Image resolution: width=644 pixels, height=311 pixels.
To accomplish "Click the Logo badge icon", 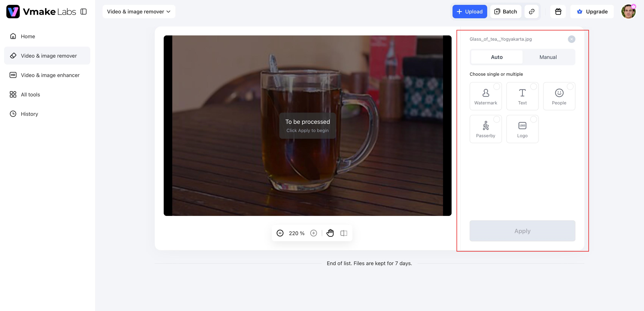I will 522,125.
